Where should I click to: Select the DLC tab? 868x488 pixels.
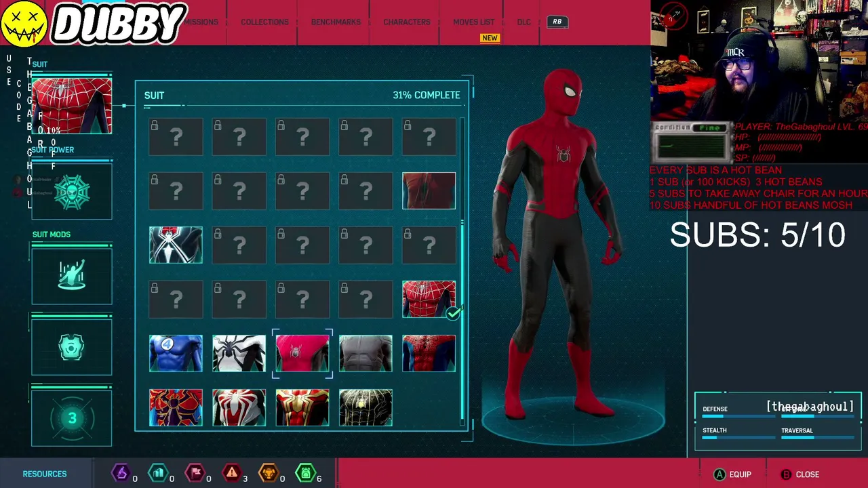524,22
